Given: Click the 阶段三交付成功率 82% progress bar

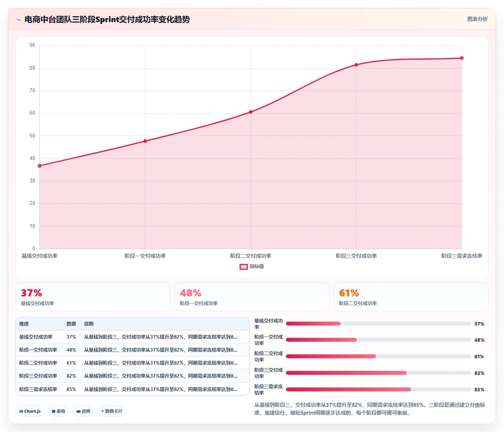Looking at the screenshot, I should [x=378, y=373].
